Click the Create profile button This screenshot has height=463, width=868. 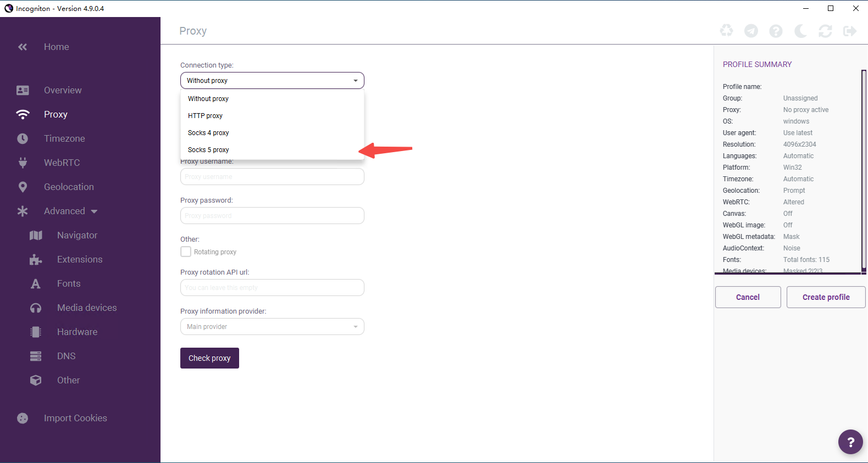point(826,297)
